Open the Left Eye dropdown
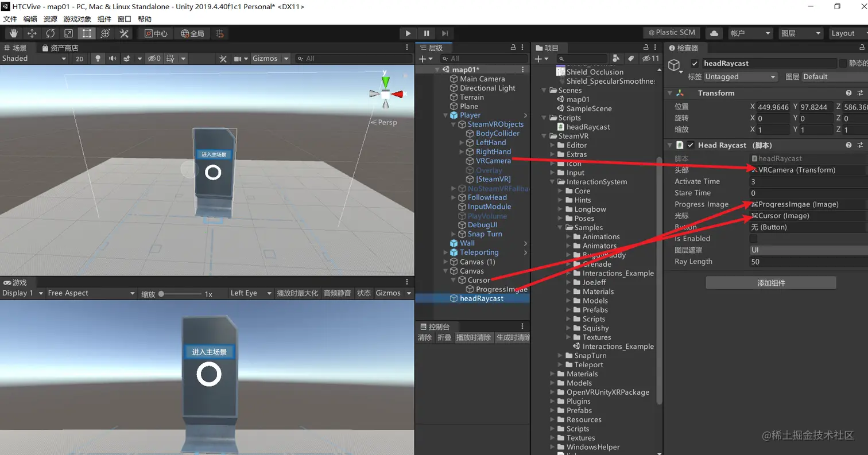Screen dimensions: 868x455 250,293
